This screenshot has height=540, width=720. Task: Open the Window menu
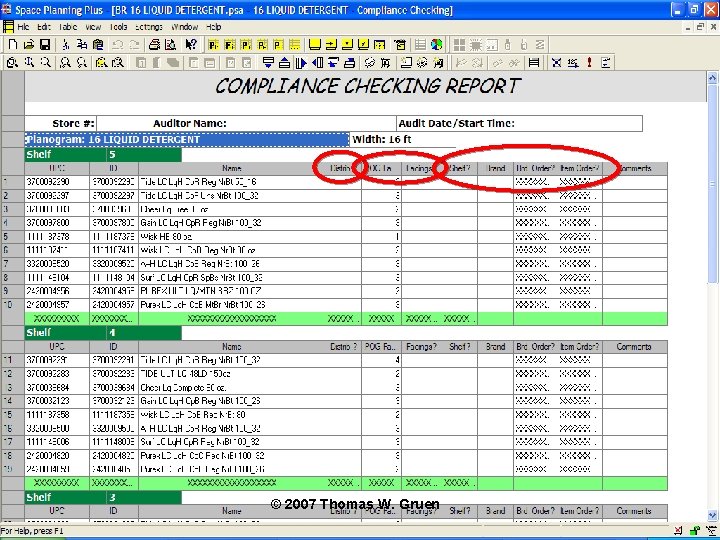pyautogui.click(x=185, y=27)
